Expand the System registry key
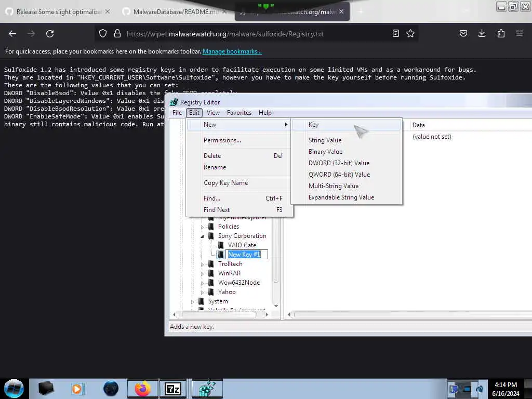The width and height of the screenshot is (532, 399). tap(192, 302)
